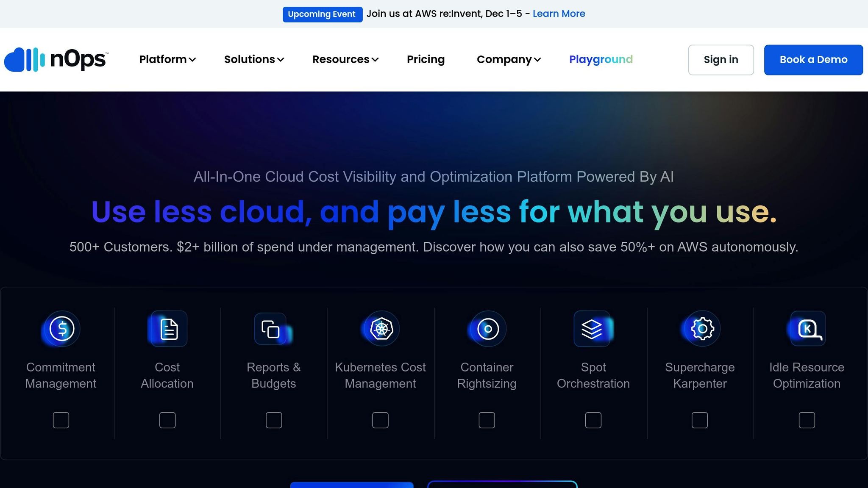Open the Solutions dropdown menu
Screen dimensions: 868x488
pyautogui.click(x=254, y=60)
